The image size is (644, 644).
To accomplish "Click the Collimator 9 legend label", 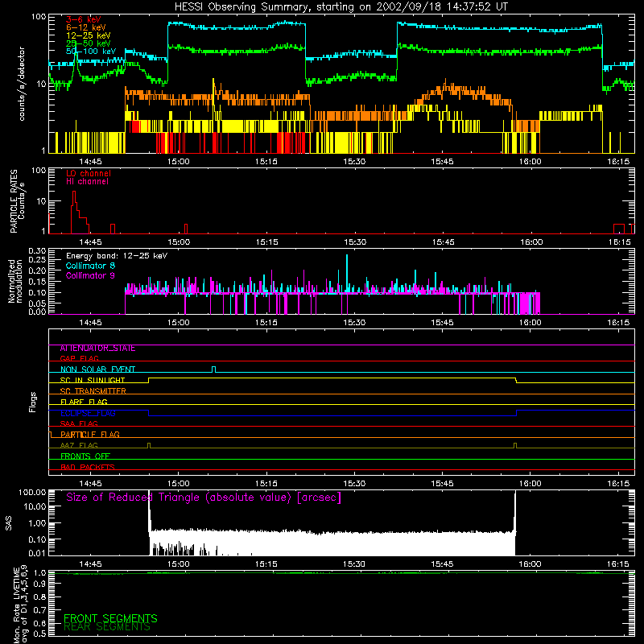I will click(x=90, y=275).
